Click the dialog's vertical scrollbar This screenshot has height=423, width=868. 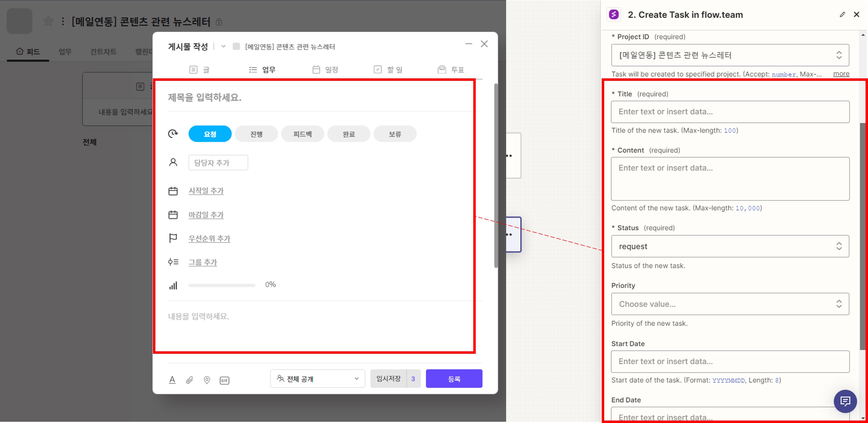[496, 176]
